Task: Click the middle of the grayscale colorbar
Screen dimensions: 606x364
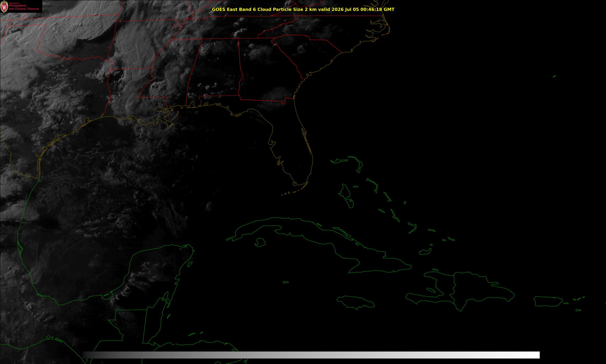Action: 311,355
